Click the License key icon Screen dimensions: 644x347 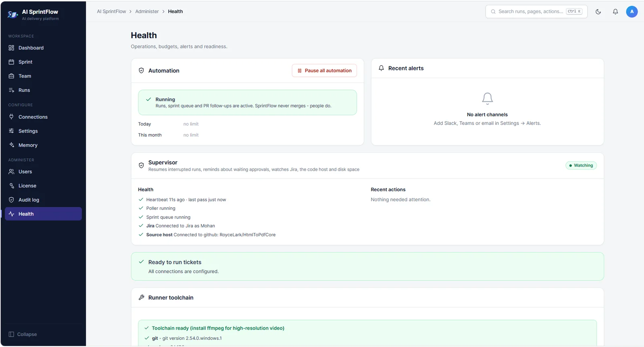coord(11,186)
